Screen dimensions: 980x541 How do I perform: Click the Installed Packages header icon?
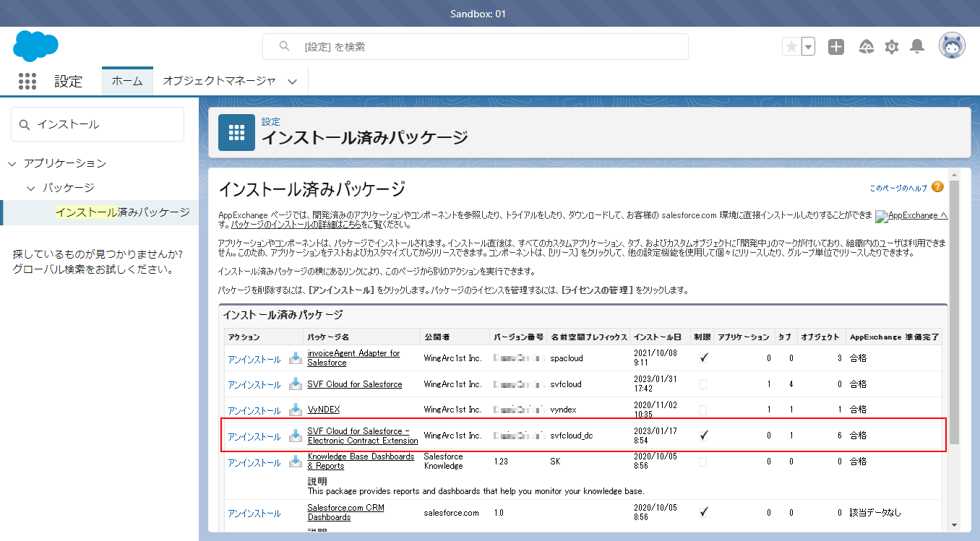(x=236, y=132)
